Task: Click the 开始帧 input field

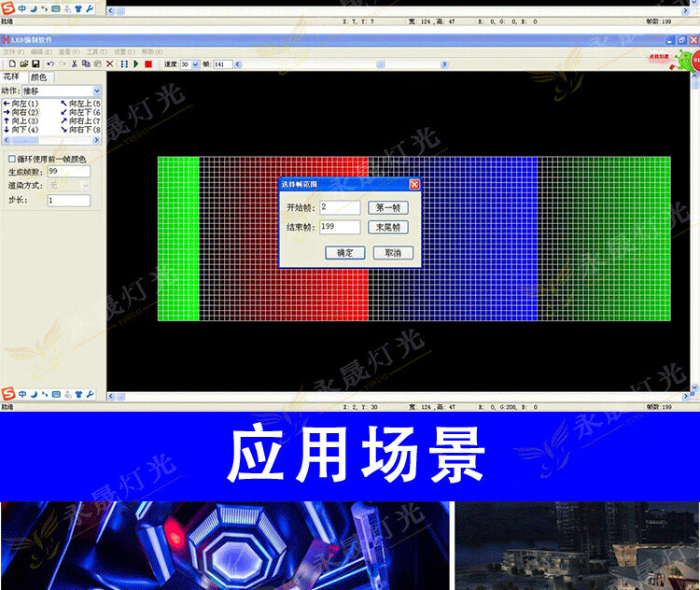Action: point(340,207)
